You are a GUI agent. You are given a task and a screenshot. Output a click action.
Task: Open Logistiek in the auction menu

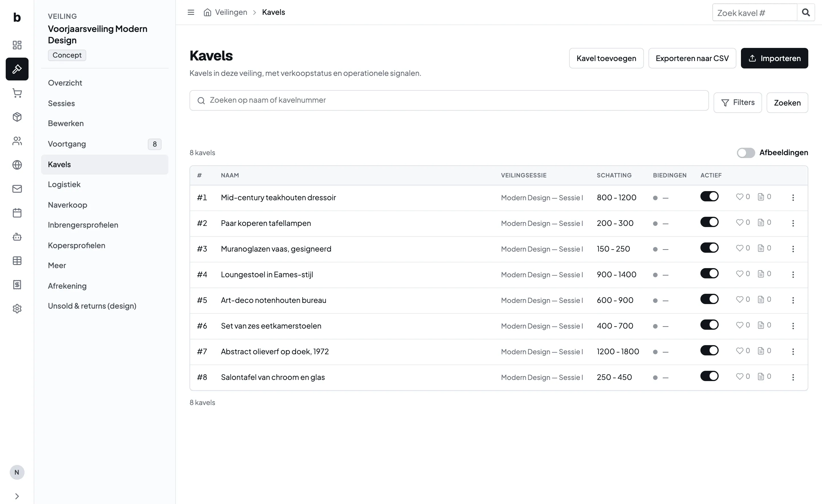105,185
